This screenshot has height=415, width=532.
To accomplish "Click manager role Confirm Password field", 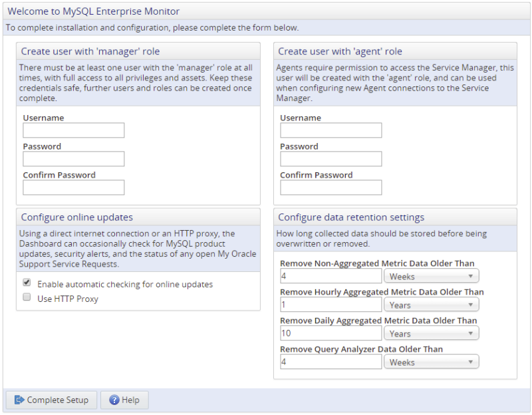I will pos(74,188).
